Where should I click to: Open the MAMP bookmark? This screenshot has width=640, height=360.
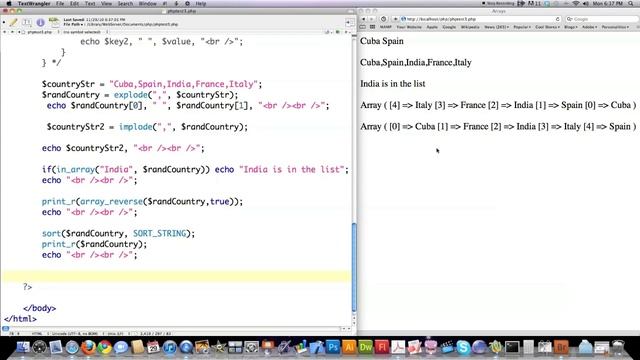pos(386,27)
